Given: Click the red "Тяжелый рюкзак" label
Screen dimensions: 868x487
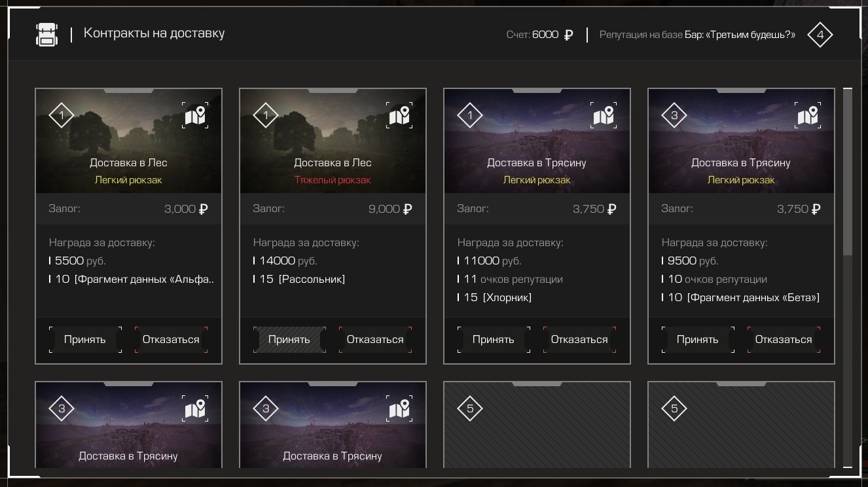Looking at the screenshot, I should (x=333, y=180).
